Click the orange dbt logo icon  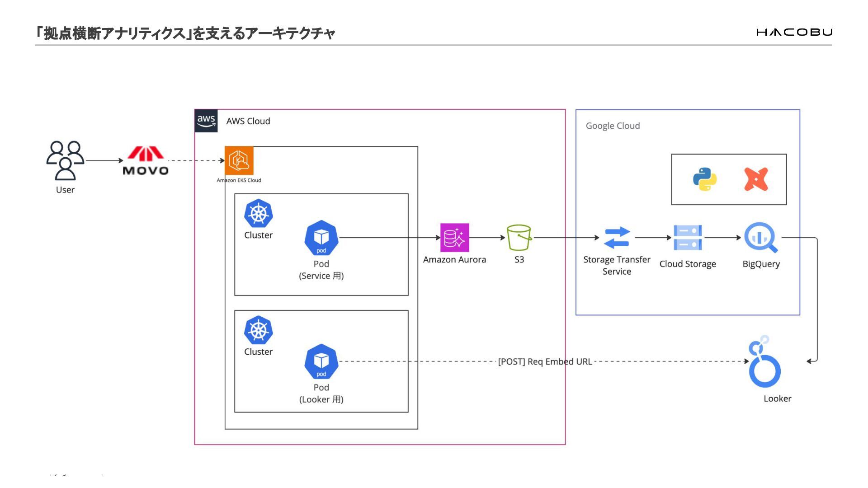coord(756,179)
